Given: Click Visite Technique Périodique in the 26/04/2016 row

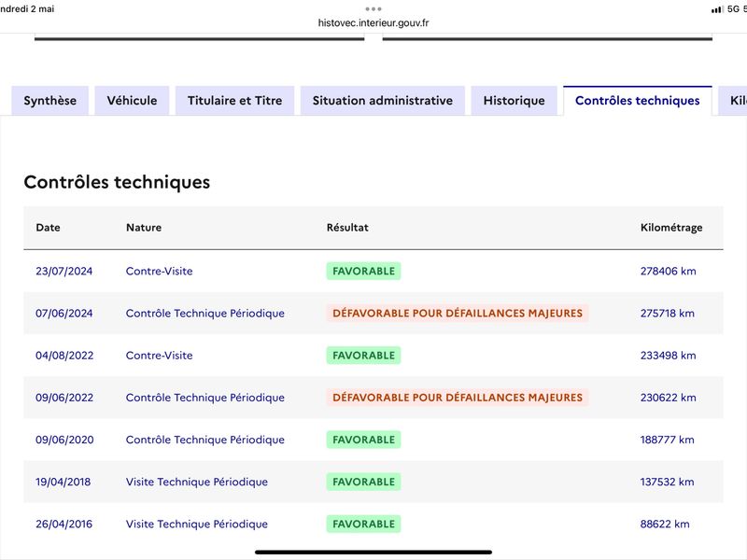Looking at the screenshot, I should coord(197,524).
